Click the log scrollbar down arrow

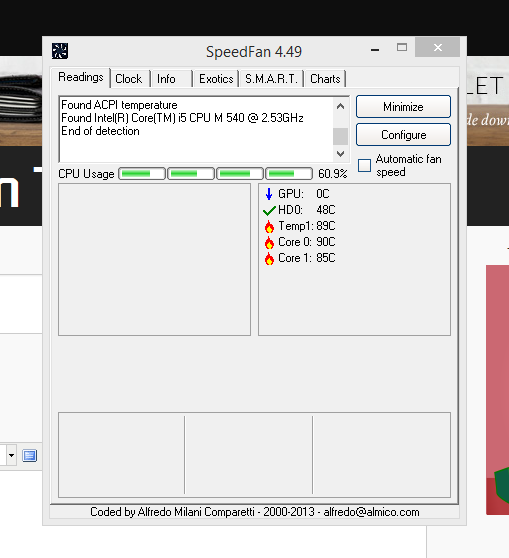(x=340, y=153)
